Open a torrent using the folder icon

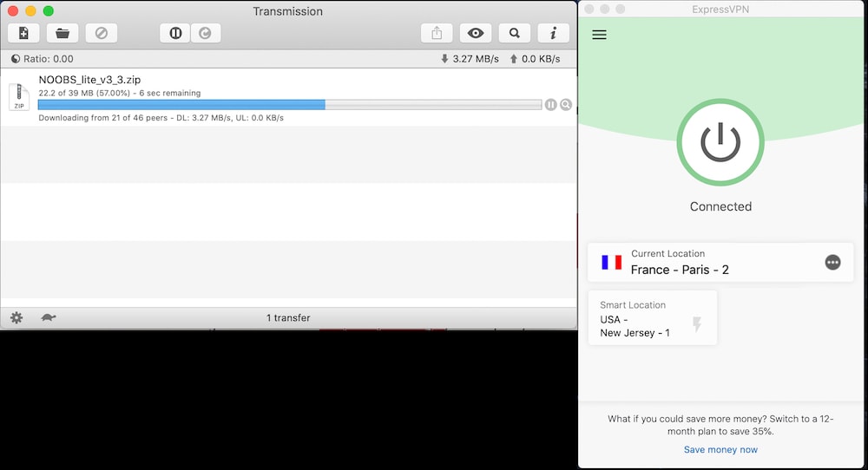[62, 33]
